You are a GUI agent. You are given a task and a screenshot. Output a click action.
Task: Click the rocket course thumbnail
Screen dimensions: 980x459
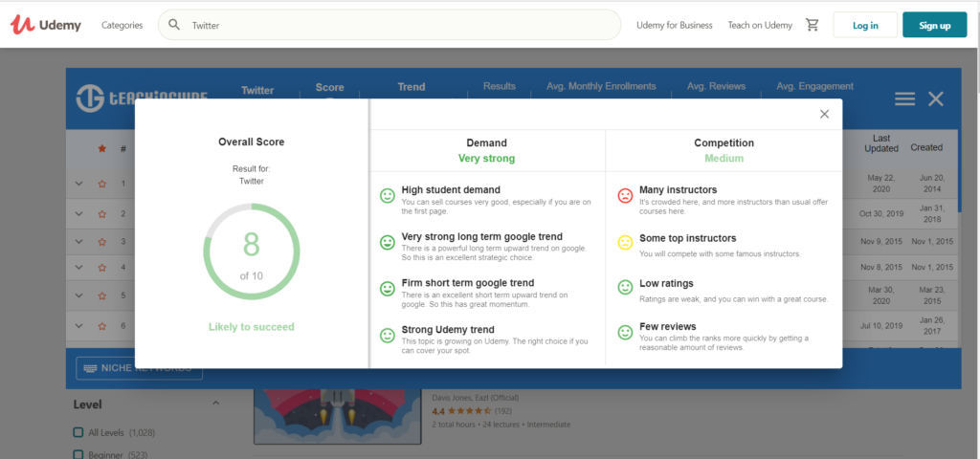click(x=338, y=416)
